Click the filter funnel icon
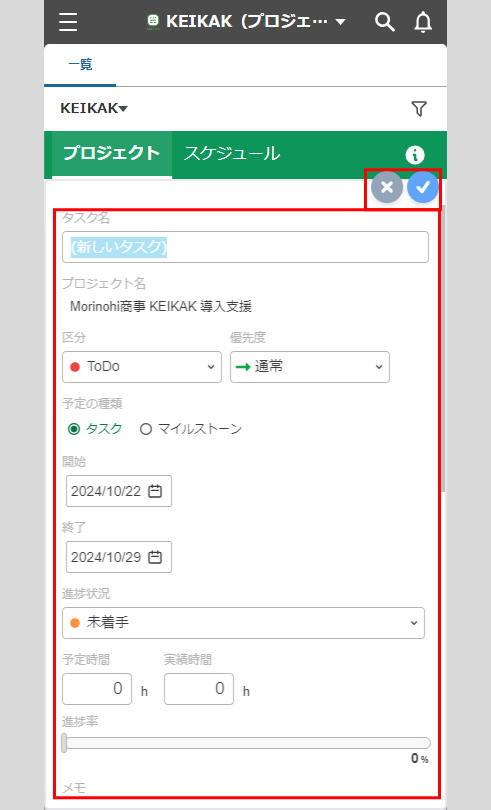Screen dimensions: 491x810 coord(419,108)
